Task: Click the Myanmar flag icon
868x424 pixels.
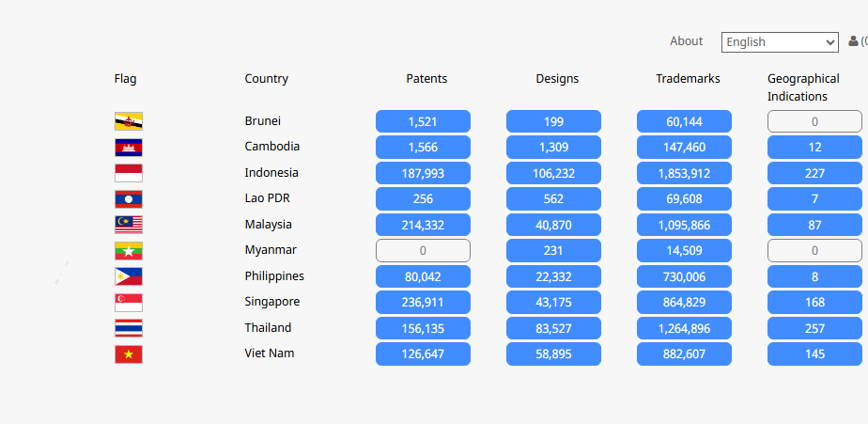Action: (x=129, y=250)
